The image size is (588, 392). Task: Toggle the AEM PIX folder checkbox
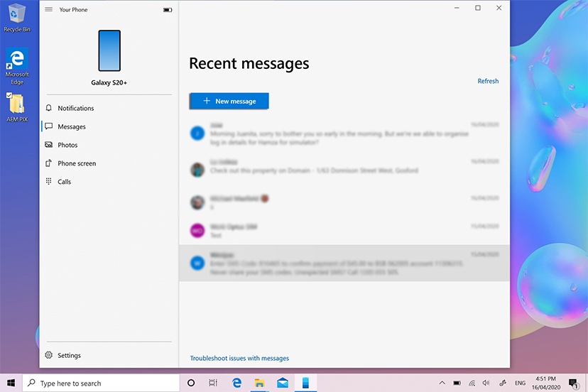pos(9,95)
